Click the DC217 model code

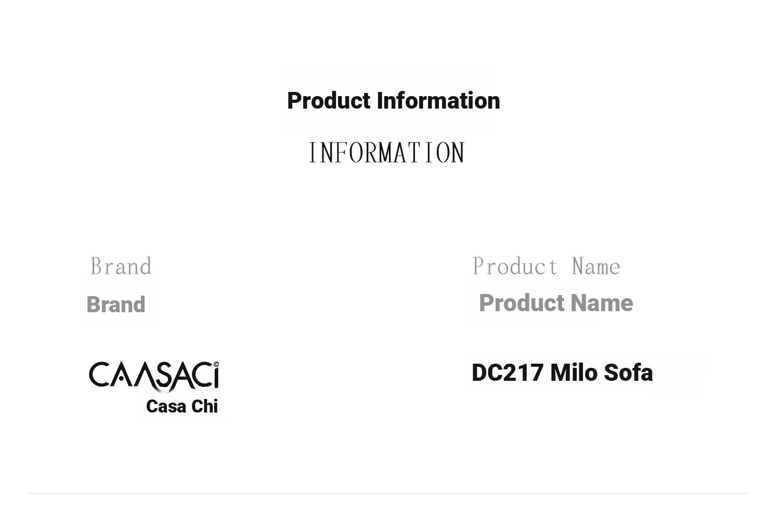(x=508, y=373)
